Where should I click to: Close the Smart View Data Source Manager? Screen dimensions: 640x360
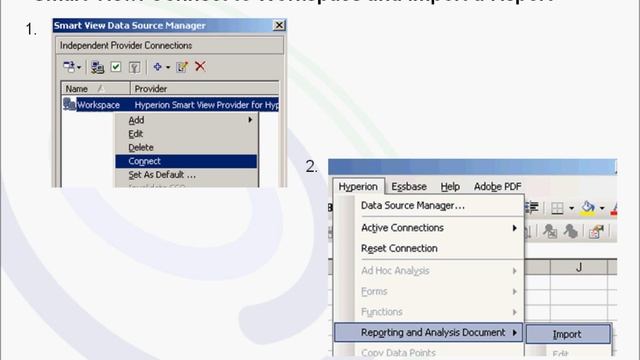279,25
